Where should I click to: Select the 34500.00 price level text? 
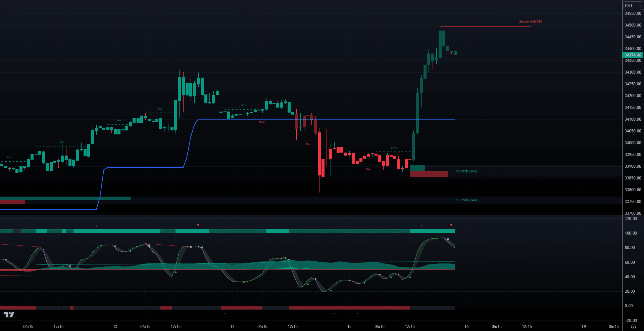pyautogui.click(x=632, y=25)
